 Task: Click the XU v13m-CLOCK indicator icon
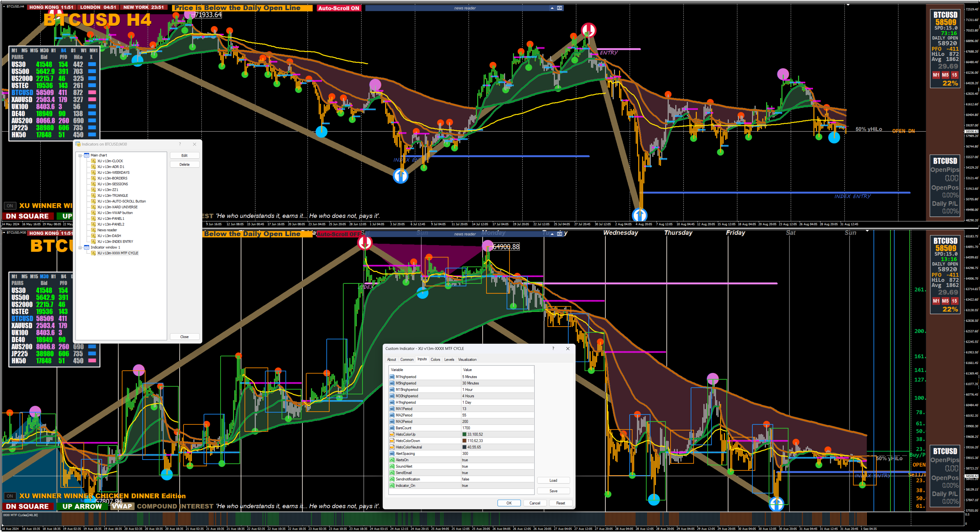94,161
